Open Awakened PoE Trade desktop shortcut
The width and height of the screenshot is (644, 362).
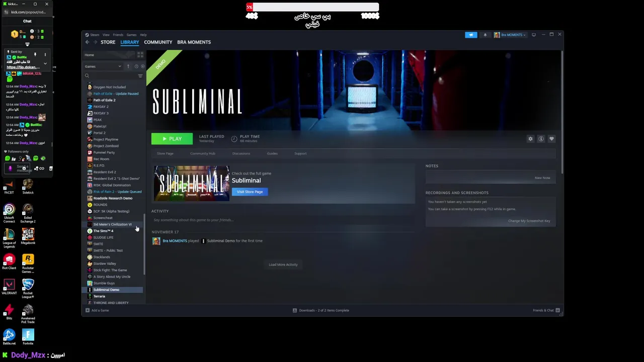(x=28, y=313)
